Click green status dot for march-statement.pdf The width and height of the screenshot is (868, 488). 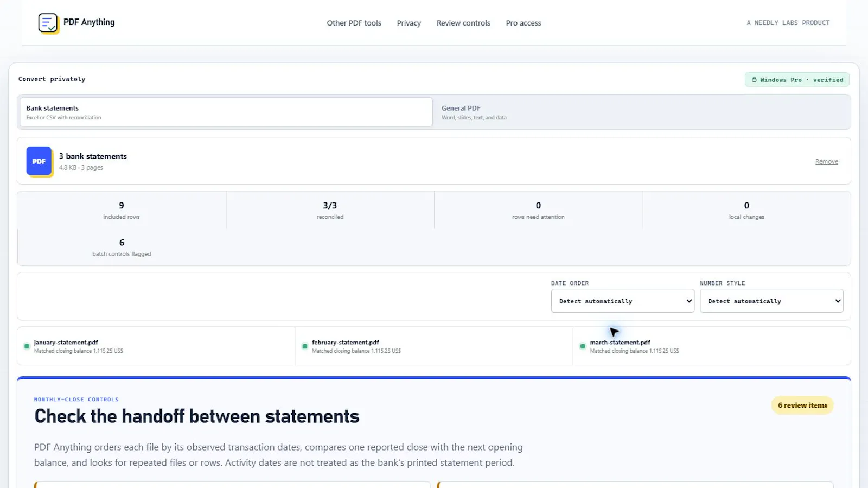coord(583,346)
